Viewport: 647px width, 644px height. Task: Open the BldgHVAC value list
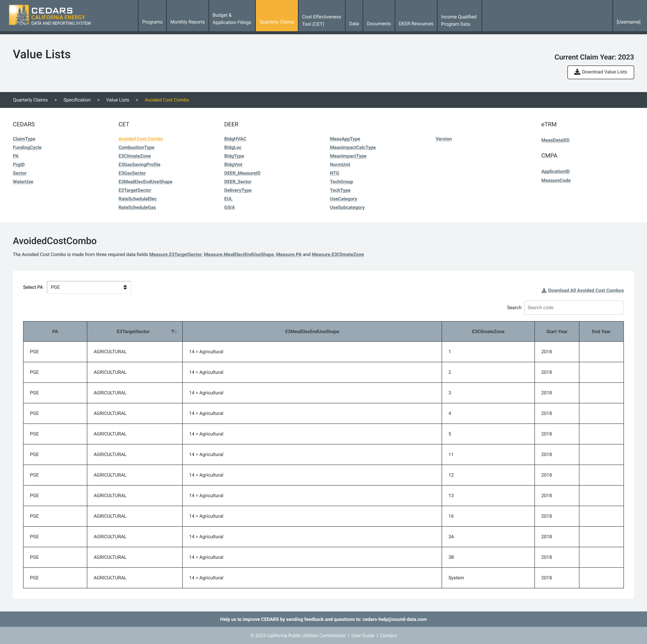pyautogui.click(x=235, y=139)
